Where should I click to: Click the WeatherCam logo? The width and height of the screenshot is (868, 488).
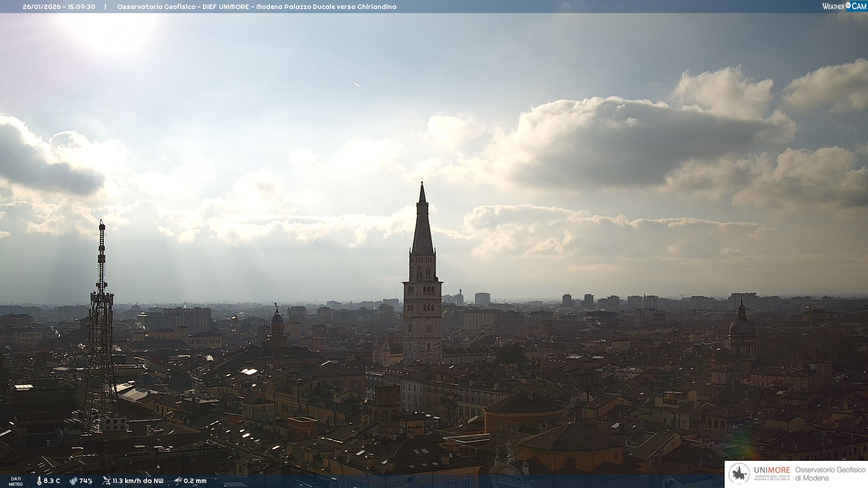tap(844, 6)
